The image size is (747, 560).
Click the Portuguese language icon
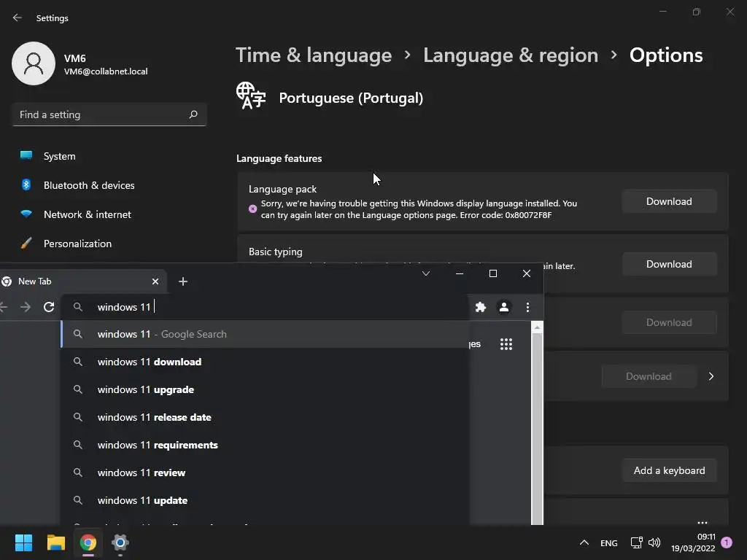pyautogui.click(x=251, y=96)
